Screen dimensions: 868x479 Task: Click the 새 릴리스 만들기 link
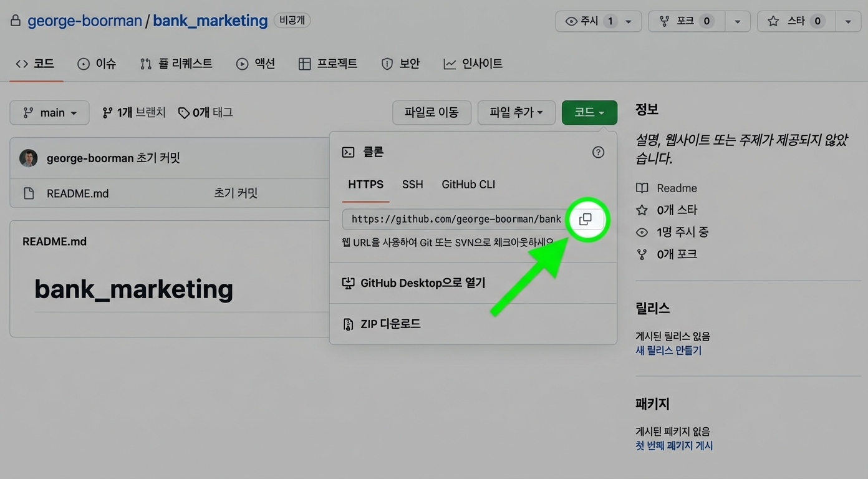coord(668,351)
